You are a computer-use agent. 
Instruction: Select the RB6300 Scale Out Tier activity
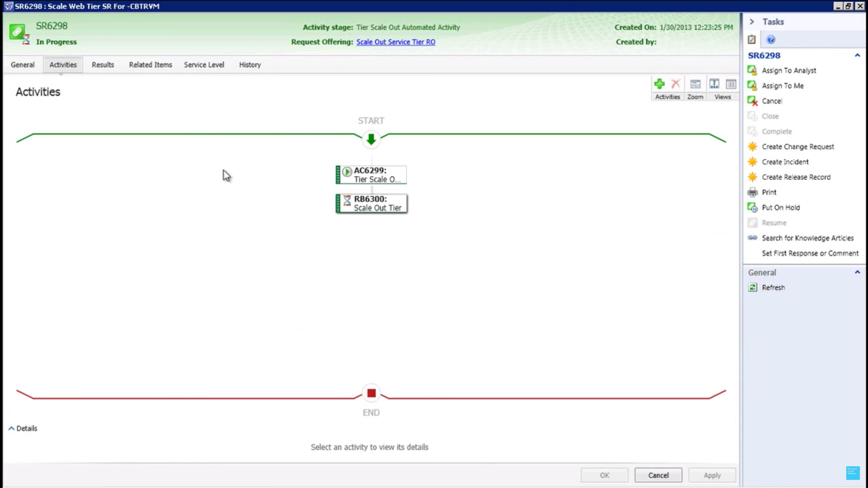pos(372,203)
